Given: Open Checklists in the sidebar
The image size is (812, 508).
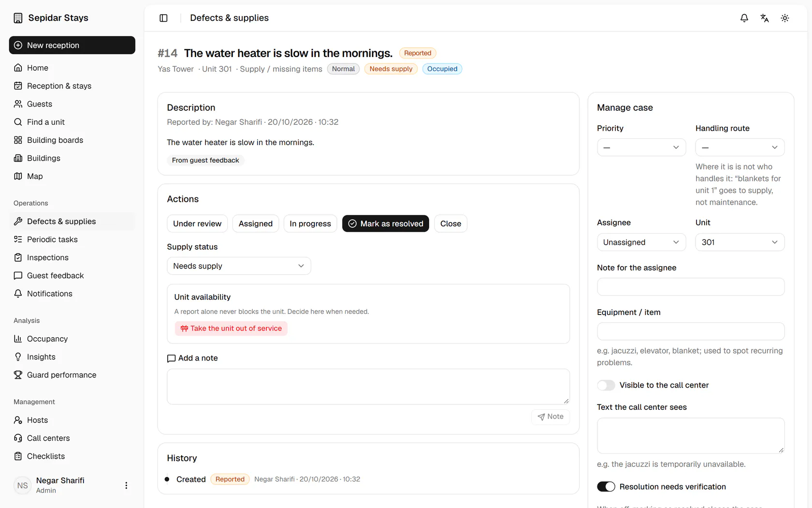Looking at the screenshot, I should 72,456.
